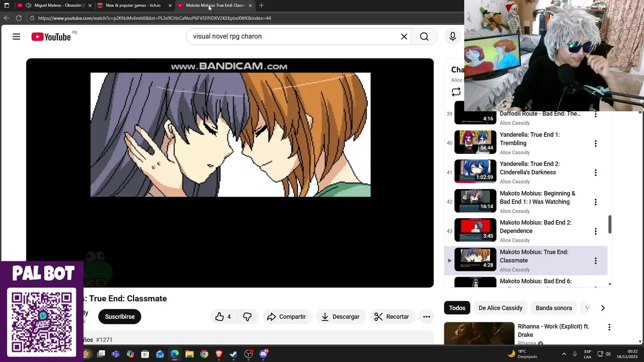Click the magnifier search button
Screen dimensions: 644x362
(x=424, y=36)
